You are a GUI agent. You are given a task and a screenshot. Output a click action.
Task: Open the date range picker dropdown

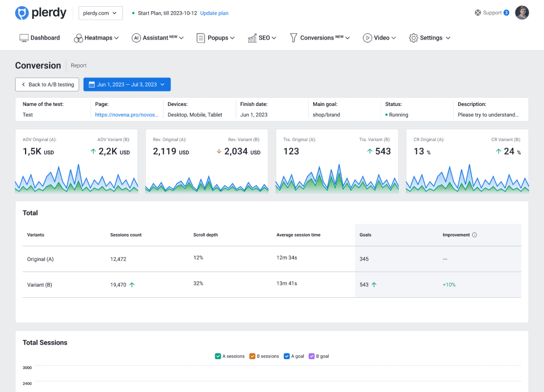point(127,84)
